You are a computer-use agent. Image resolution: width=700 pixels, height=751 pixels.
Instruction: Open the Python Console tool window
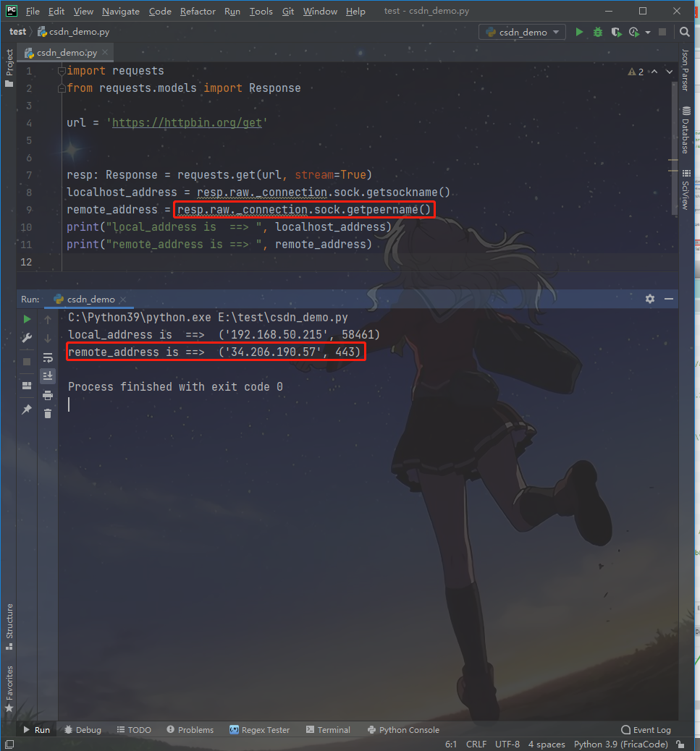tap(403, 730)
